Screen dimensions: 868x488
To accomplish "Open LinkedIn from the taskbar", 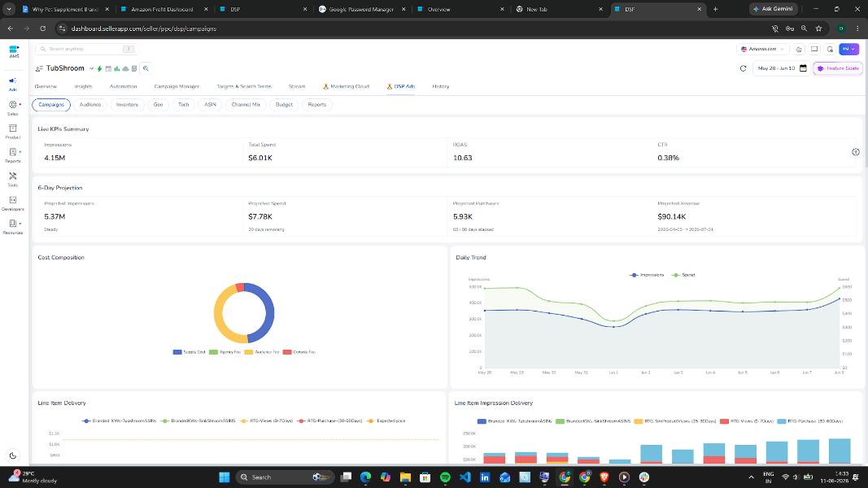I will [485, 477].
